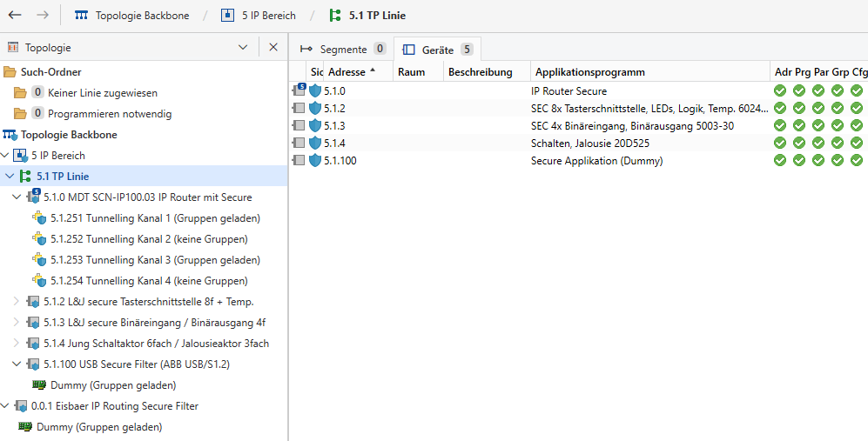Sort by Adresse column header
868x441 pixels.
(x=358, y=72)
